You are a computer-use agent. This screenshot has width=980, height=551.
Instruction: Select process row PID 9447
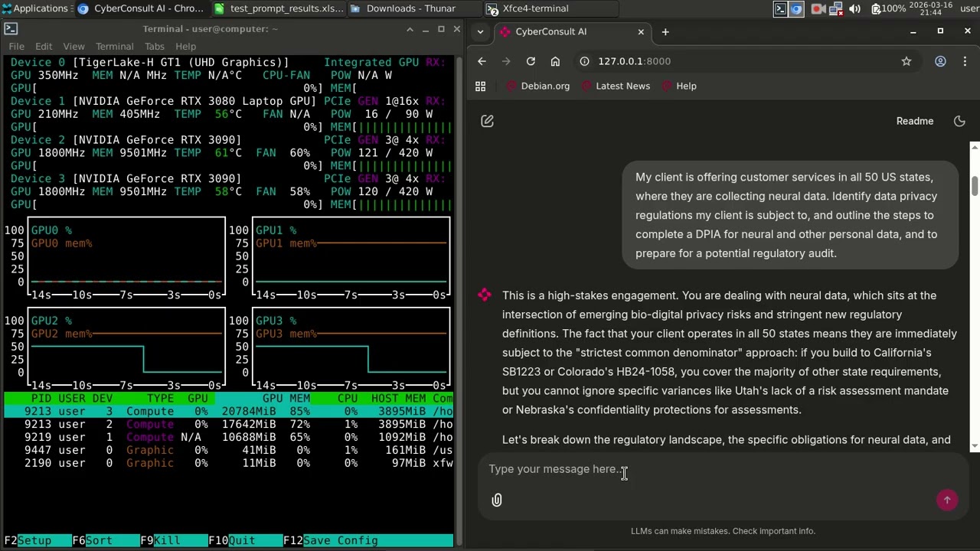pyautogui.click(x=229, y=450)
